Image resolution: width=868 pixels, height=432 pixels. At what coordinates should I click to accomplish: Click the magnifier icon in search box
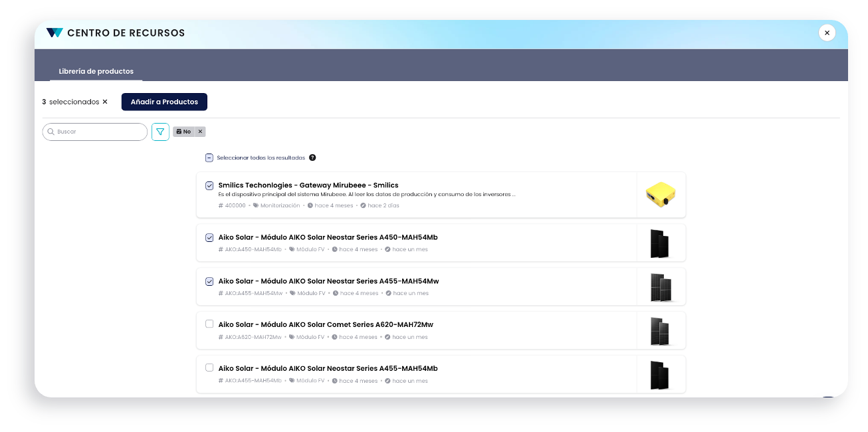pos(51,132)
